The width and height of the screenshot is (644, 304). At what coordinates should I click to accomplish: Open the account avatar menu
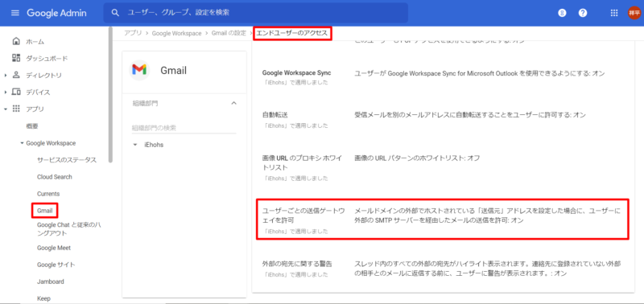634,13
